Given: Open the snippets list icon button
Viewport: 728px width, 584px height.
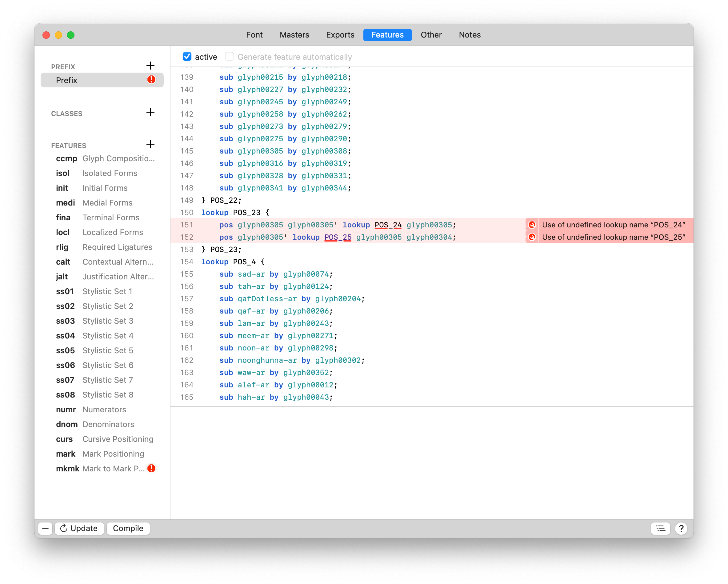Looking at the screenshot, I should pos(661,528).
